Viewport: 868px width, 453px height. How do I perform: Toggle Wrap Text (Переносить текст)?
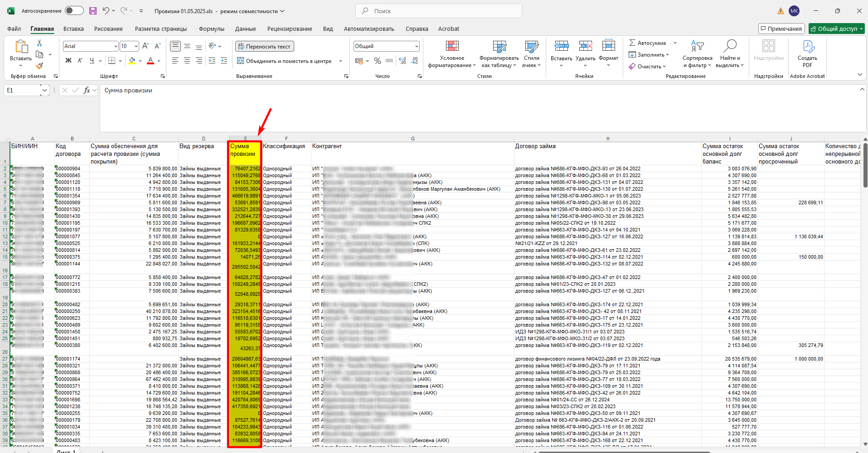(x=265, y=46)
